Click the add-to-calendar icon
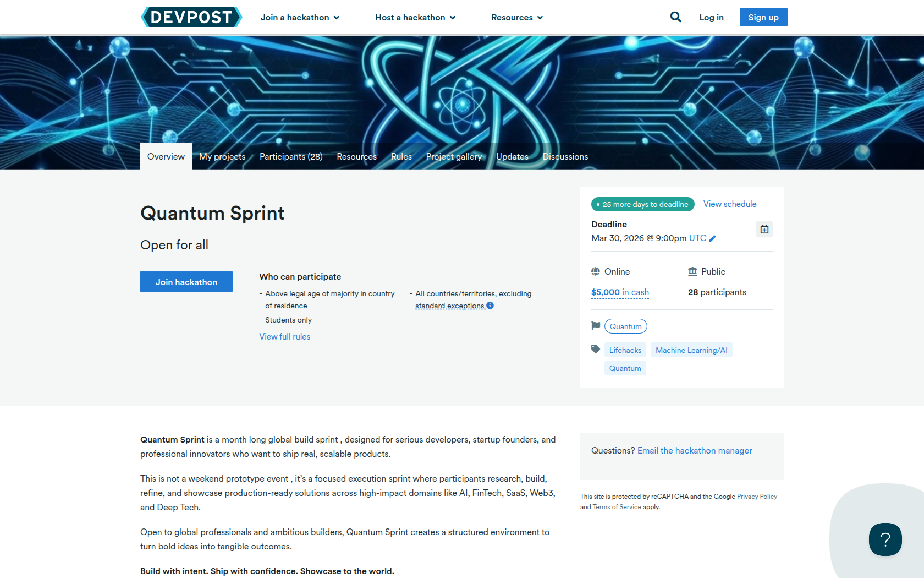Image resolution: width=924 pixels, height=578 pixels. 764,229
